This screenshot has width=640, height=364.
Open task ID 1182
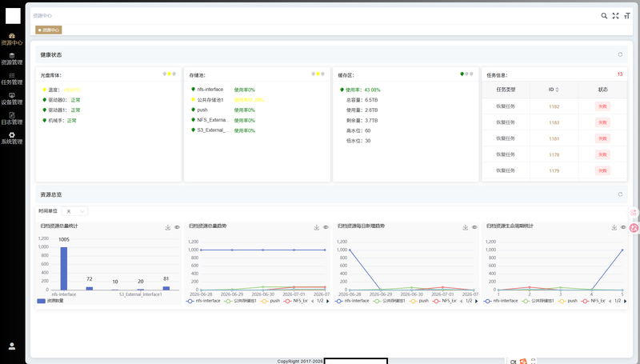click(554, 106)
